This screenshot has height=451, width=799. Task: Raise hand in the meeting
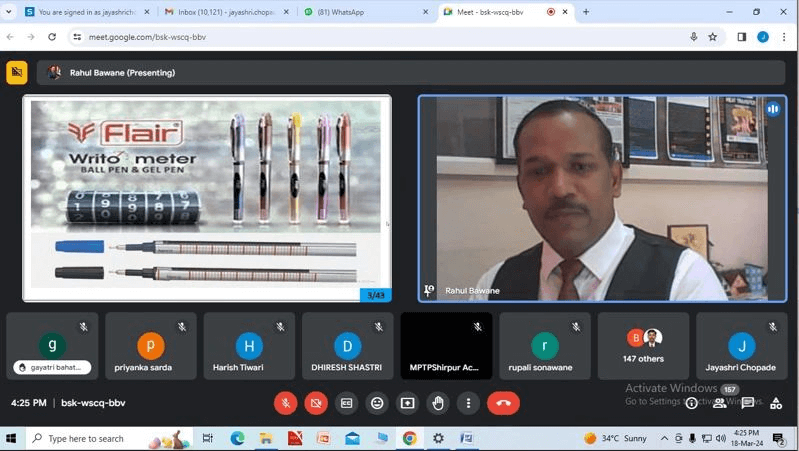point(438,403)
